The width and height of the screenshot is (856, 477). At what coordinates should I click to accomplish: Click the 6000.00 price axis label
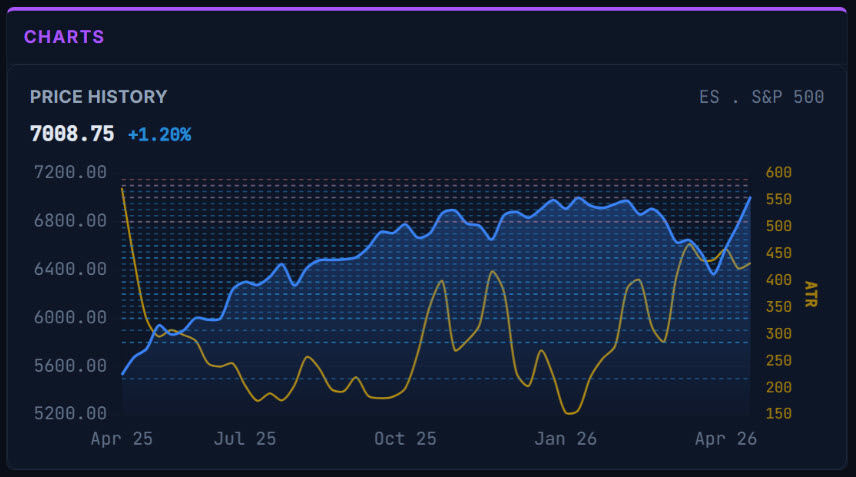click(70, 317)
